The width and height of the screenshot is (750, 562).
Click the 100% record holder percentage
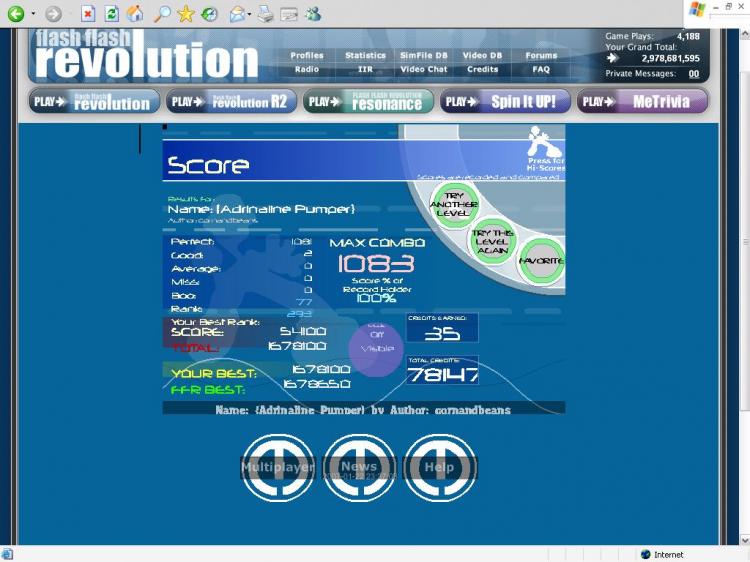click(x=376, y=298)
